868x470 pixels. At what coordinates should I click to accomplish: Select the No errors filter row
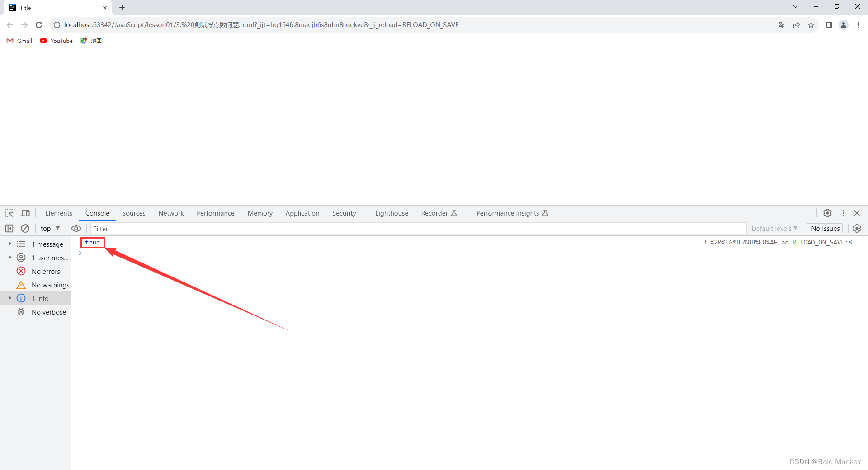coord(36,271)
